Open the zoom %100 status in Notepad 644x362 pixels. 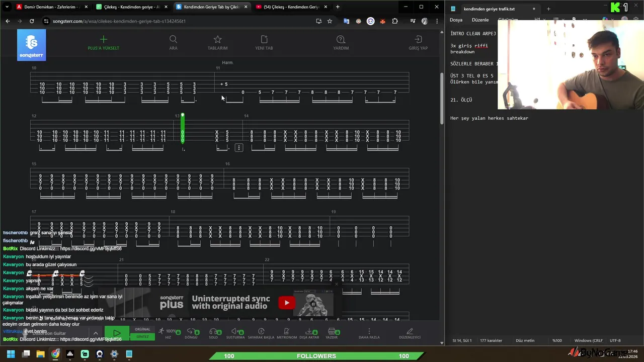[x=557, y=340]
